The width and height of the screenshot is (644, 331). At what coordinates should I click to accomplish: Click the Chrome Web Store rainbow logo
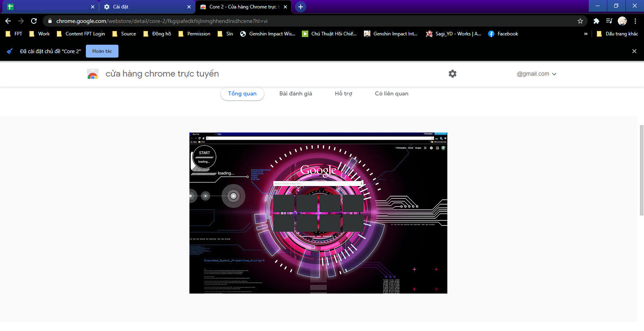pyautogui.click(x=93, y=74)
